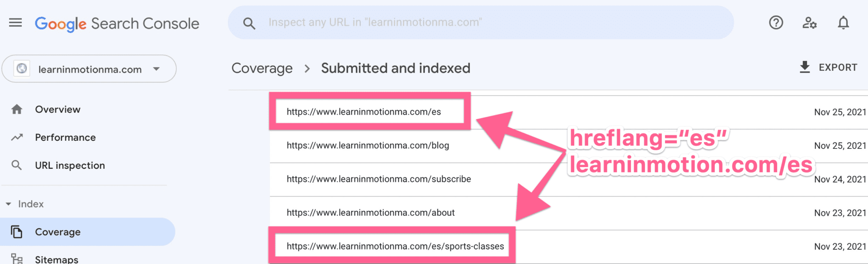
Task: Open the hamburger main menu
Action: coord(15,23)
